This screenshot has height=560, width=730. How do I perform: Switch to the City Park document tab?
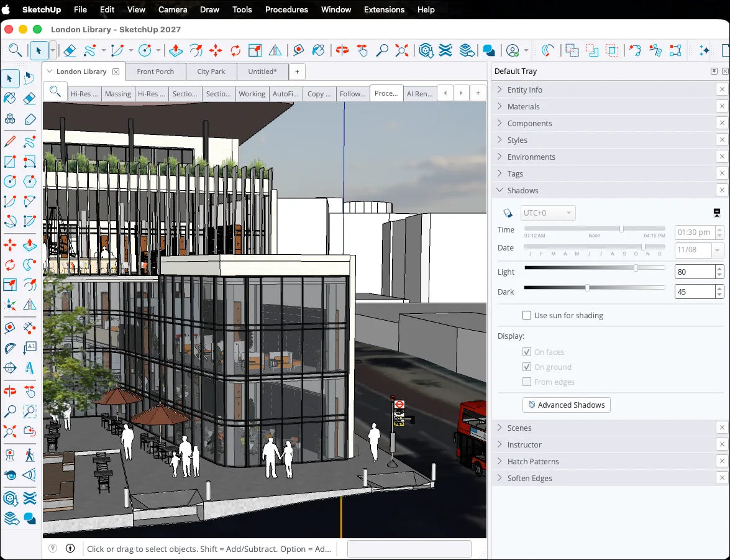click(x=211, y=71)
